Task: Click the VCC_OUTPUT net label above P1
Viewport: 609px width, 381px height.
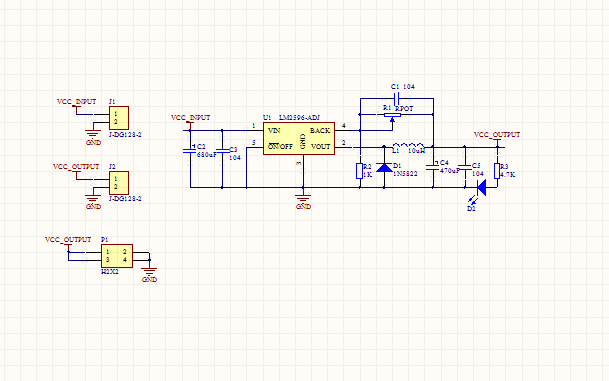Action: coord(68,240)
